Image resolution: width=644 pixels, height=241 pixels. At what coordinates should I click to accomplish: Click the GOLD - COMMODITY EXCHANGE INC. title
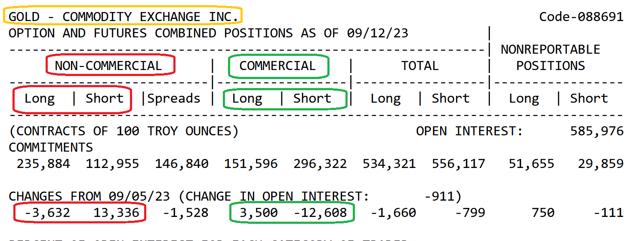(123, 17)
